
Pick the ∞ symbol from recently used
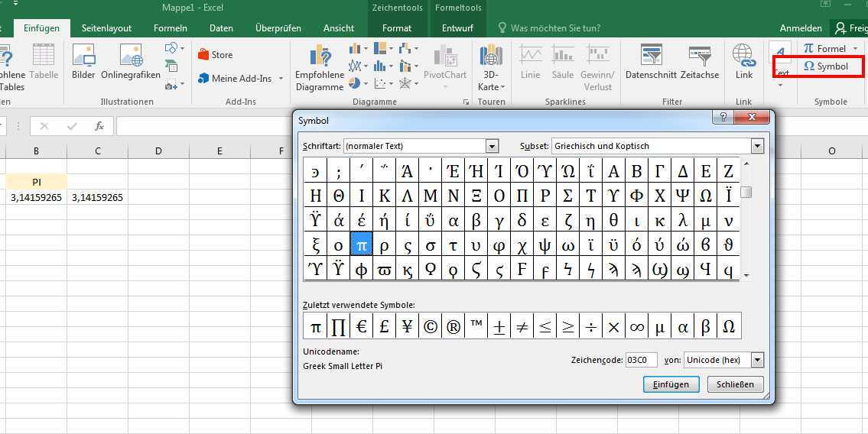point(636,326)
